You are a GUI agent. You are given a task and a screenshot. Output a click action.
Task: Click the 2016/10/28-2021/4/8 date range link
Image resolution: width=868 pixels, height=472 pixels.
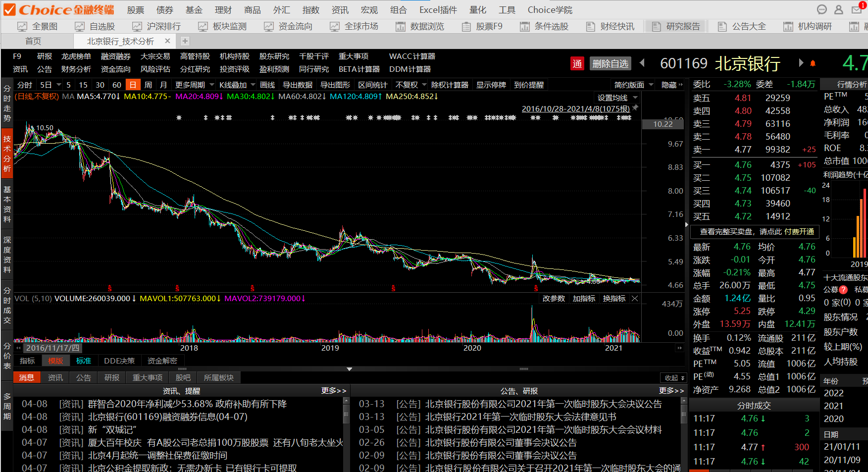coord(576,108)
